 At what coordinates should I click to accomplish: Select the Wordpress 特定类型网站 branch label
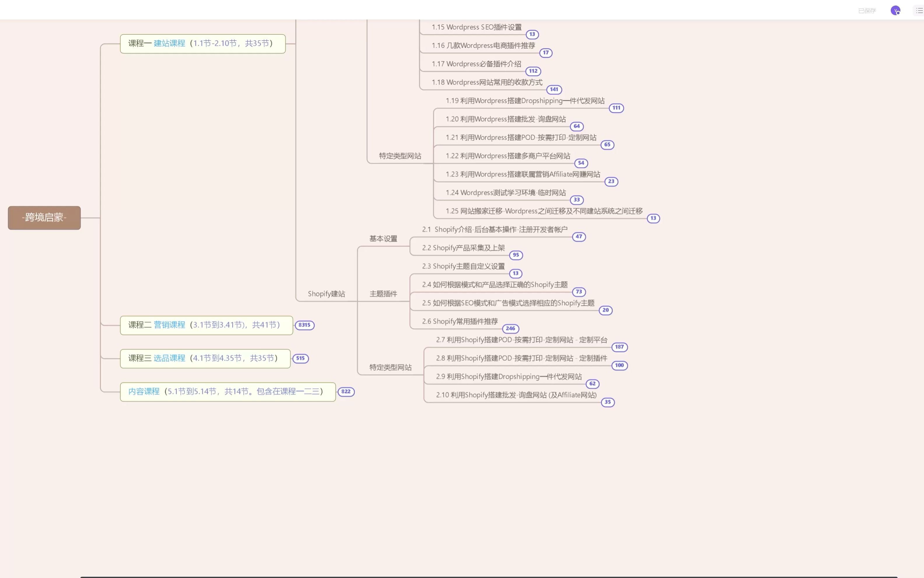[x=400, y=156]
